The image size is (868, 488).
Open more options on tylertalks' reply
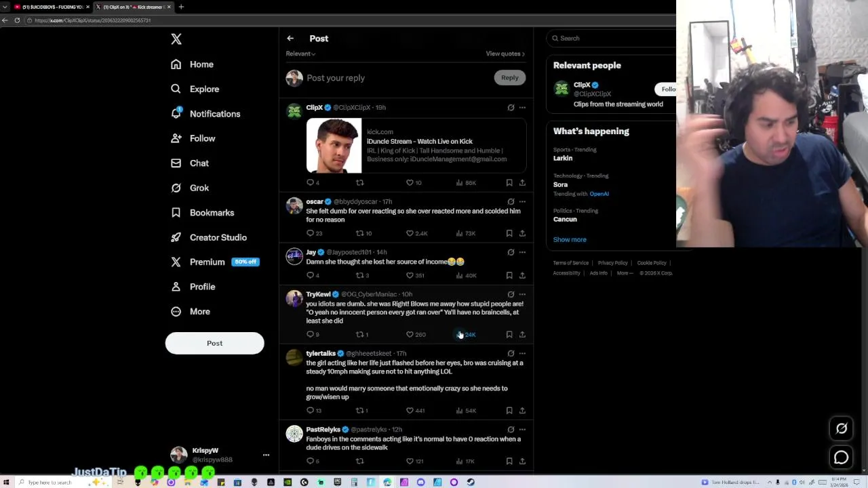coord(522,353)
